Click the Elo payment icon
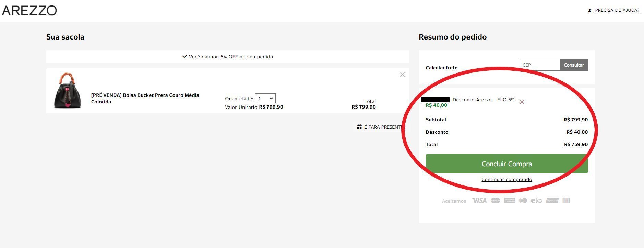Viewport: 644px width, 248px height. (x=536, y=201)
